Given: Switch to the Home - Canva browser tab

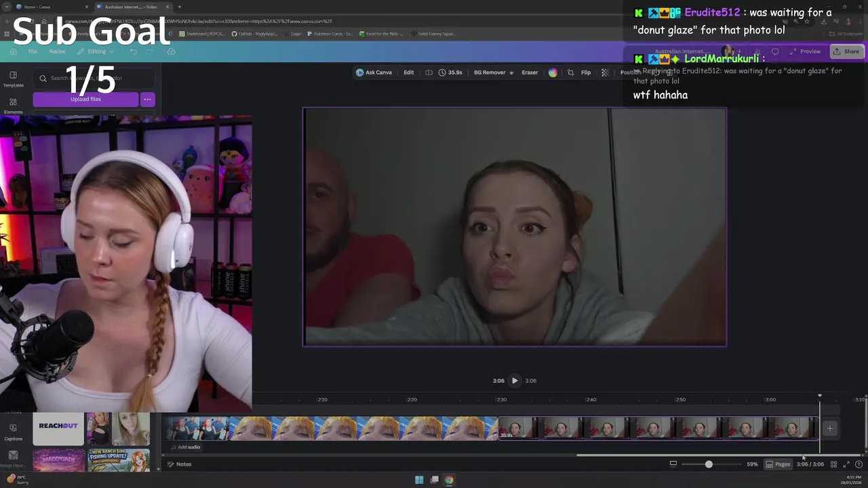Looking at the screenshot, I should 52,7.
